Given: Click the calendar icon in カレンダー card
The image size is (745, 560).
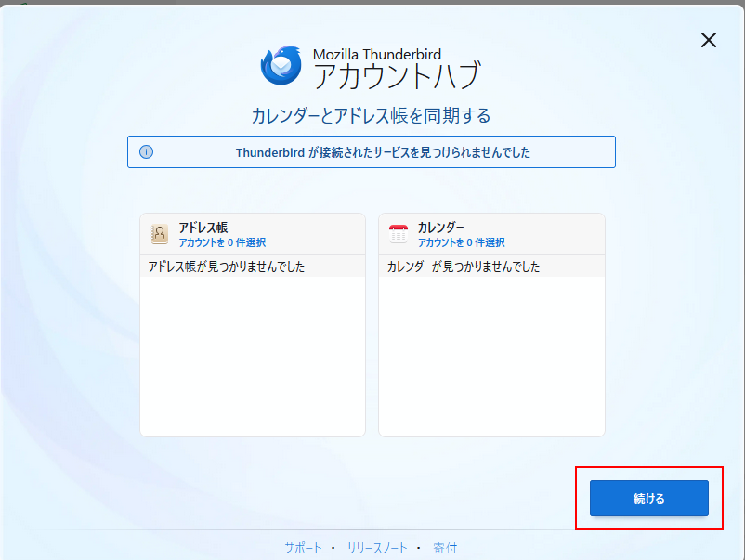Looking at the screenshot, I should 399,234.
